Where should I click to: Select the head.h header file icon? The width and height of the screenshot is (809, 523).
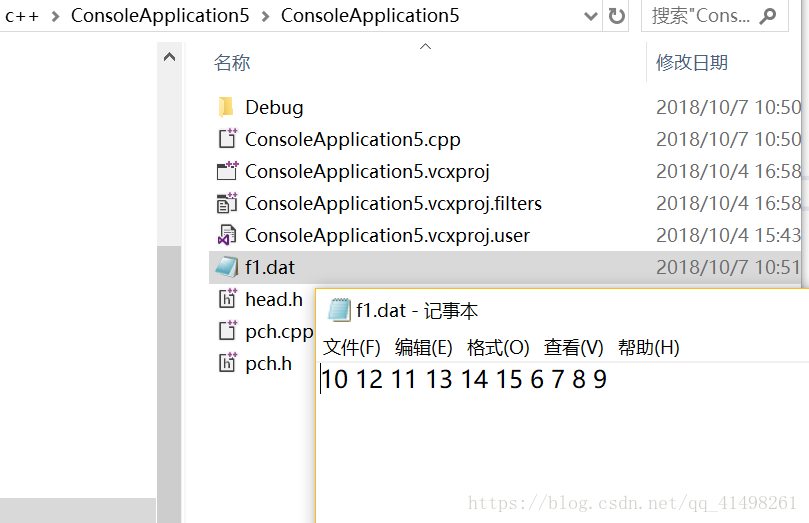(228, 299)
